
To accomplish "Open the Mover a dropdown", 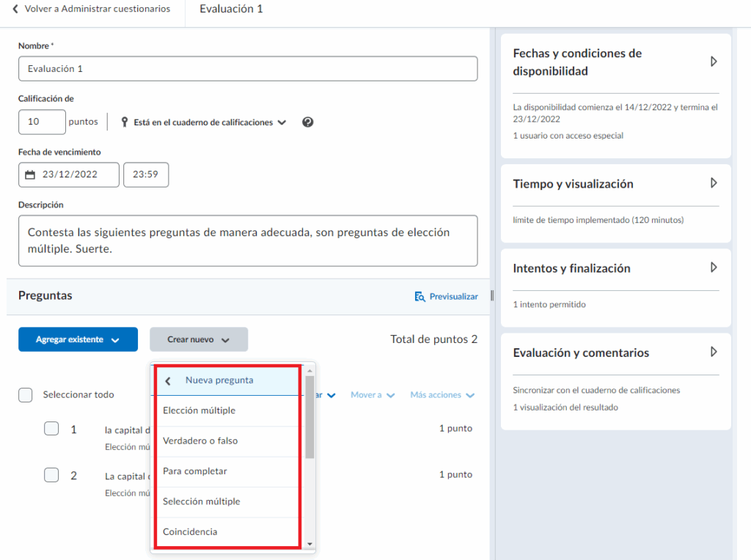I will point(373,395).
